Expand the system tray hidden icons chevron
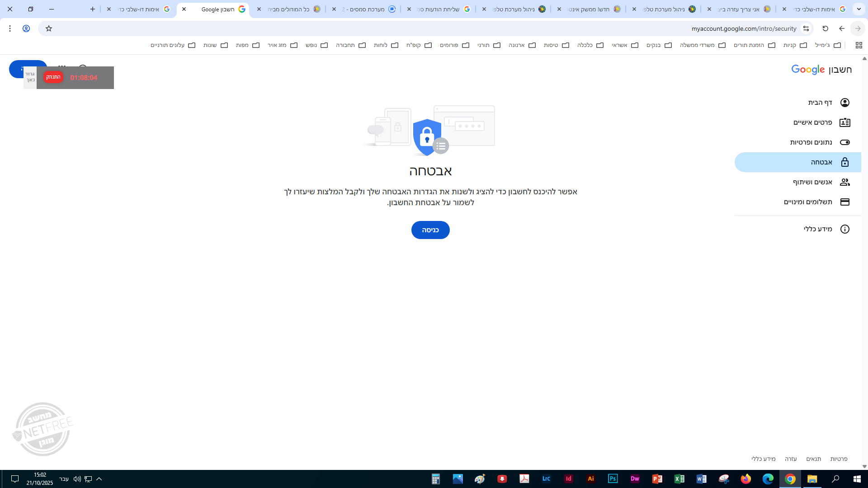 [99, 479]
